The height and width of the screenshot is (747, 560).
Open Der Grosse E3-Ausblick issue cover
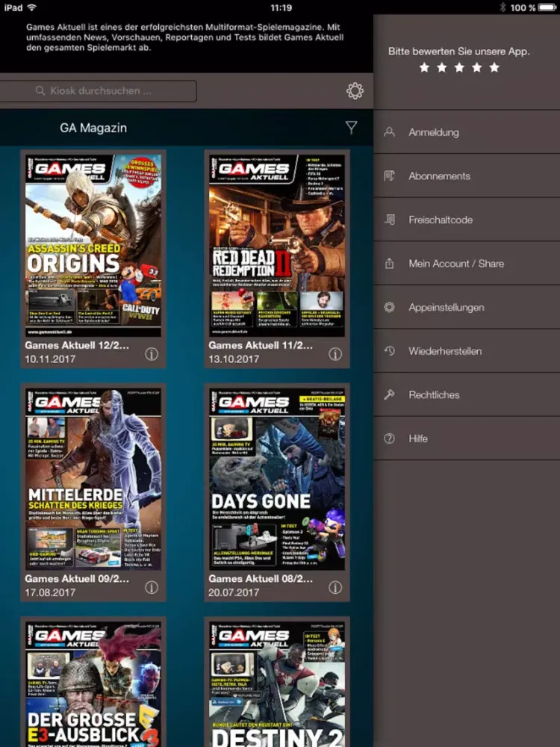(x=93, y=684)
